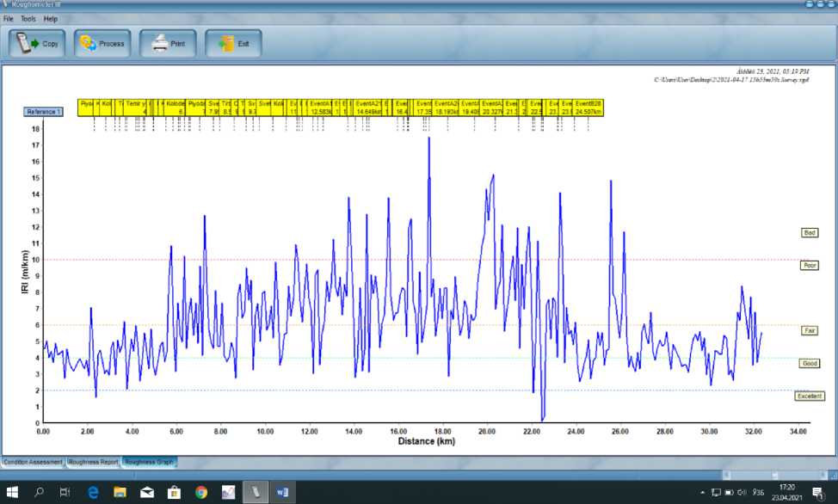The width and height of the screenshot is (838, 504).
Task: Switch to the Roughness Report tab
Action: 94,462
